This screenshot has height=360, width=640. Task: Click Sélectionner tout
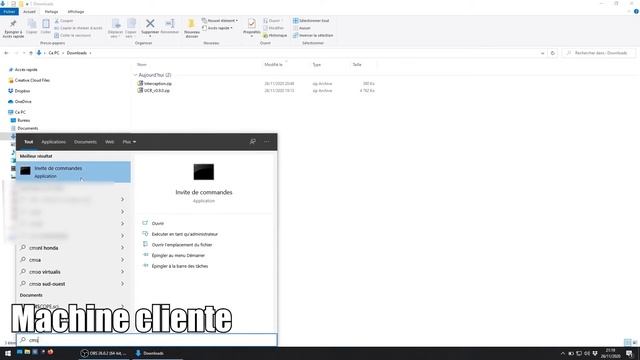pos(311,21)
